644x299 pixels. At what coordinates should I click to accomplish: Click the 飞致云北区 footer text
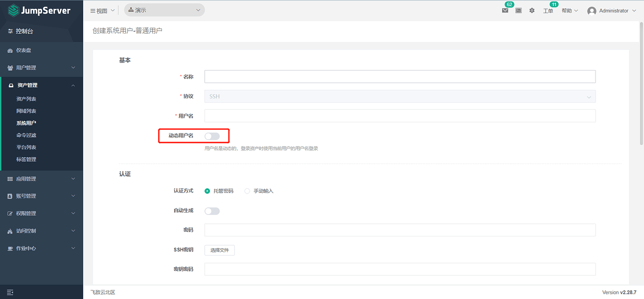(103, 292)
